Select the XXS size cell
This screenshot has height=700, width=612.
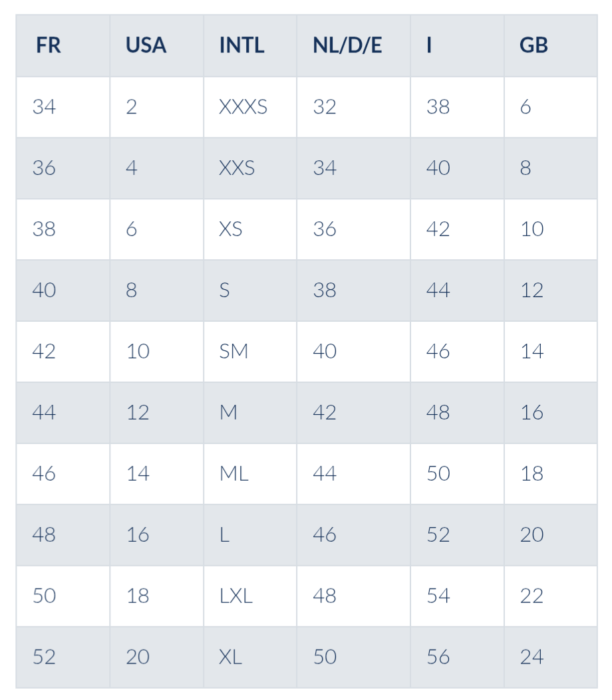coord(250,168)
